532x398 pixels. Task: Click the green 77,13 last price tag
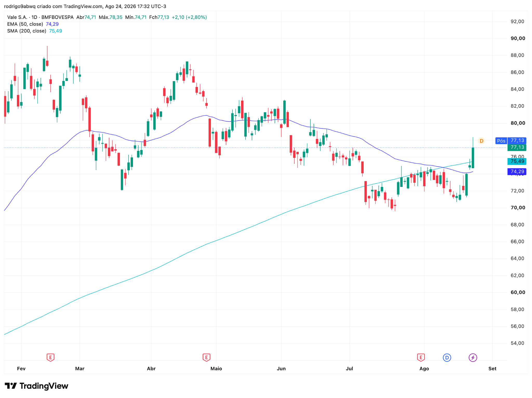coord(517,147)
